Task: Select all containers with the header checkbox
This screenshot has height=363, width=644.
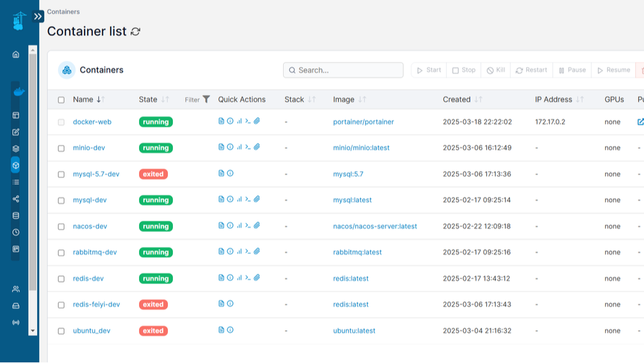Action: pyautogui.click(x=60, y=99)
